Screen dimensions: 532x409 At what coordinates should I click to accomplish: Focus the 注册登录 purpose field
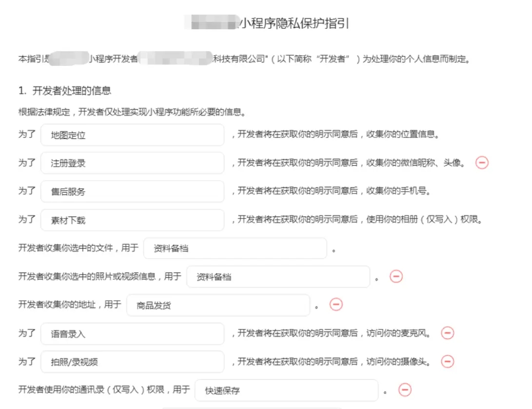132,163
